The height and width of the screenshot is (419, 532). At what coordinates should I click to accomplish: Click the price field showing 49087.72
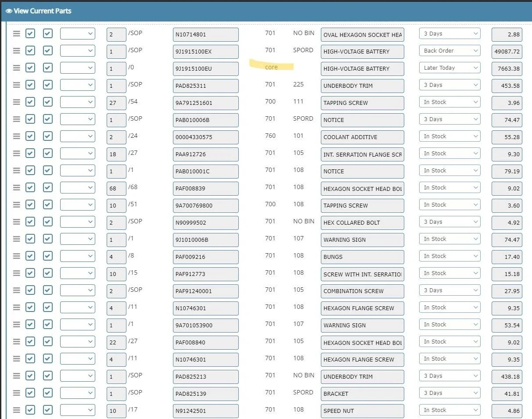[x=507, y=52]
